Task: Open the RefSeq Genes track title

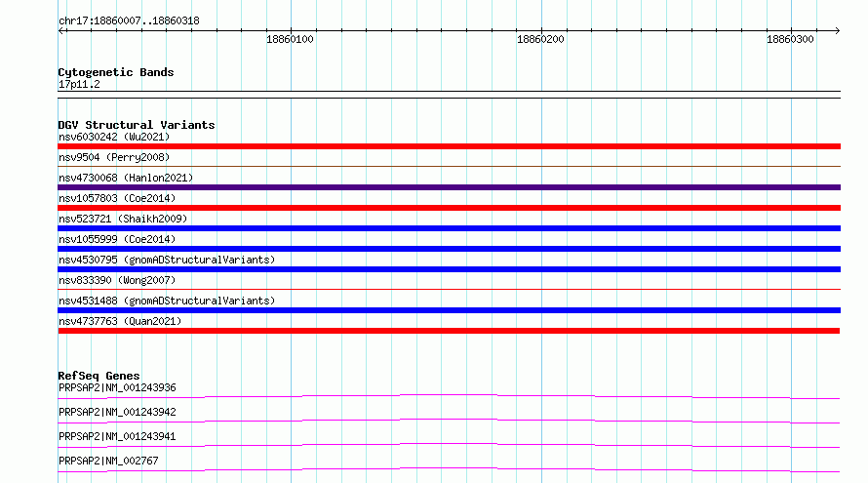Action: click(x=99, y=376)
